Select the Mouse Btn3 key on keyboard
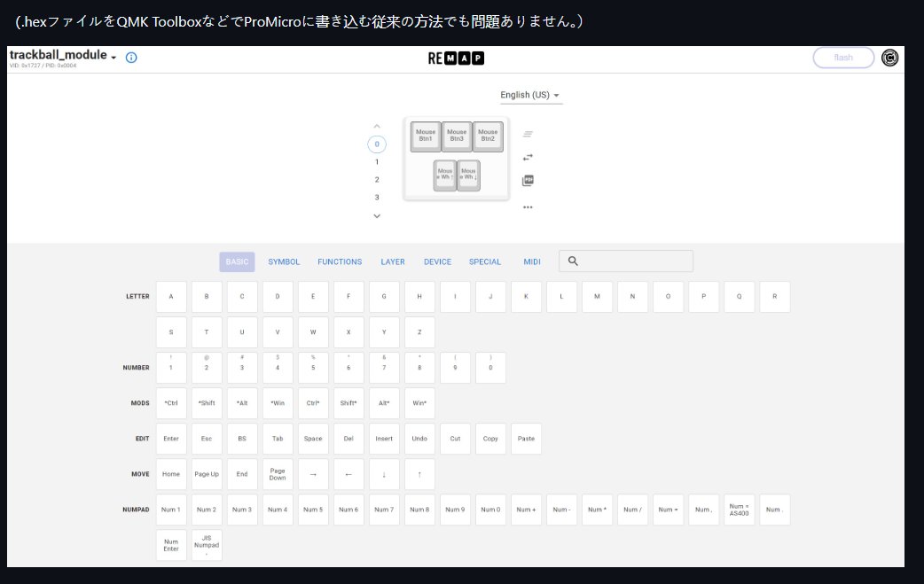The image size is (924, 584). [x=457, y=136]
